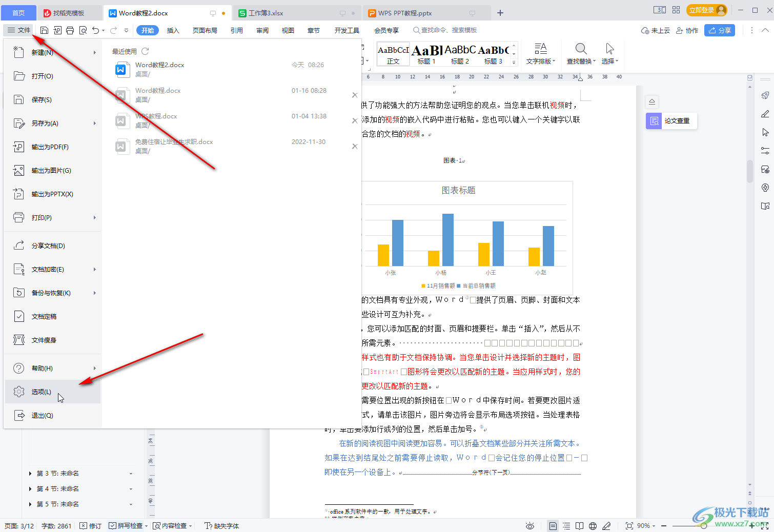Click the Print icon in quick access toolbar
774x532 pixels.
[70, 30]
